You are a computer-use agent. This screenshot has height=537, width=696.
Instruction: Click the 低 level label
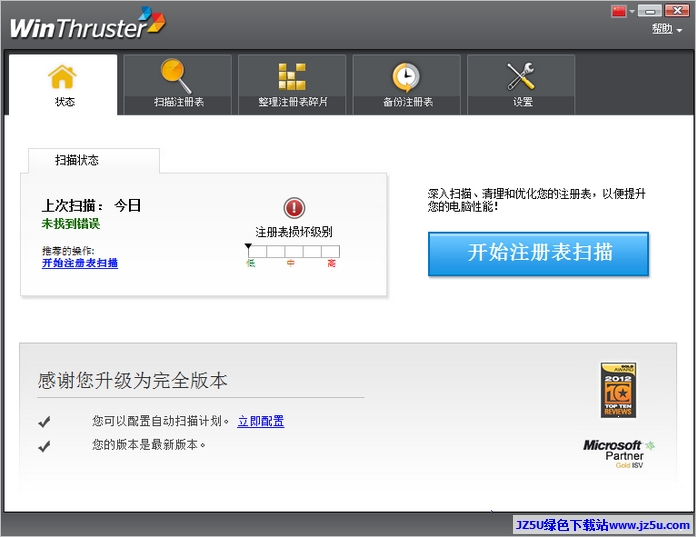coord(251,263)
